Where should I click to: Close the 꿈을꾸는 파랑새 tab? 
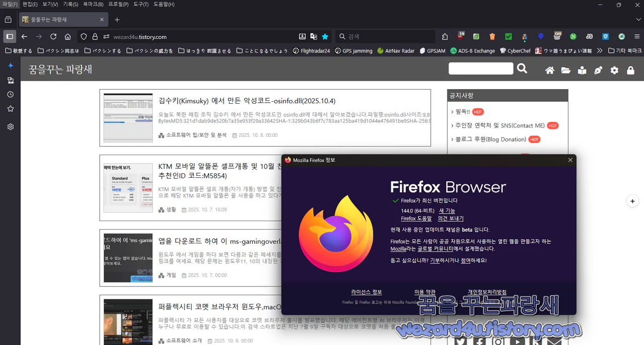pos(102,20)
